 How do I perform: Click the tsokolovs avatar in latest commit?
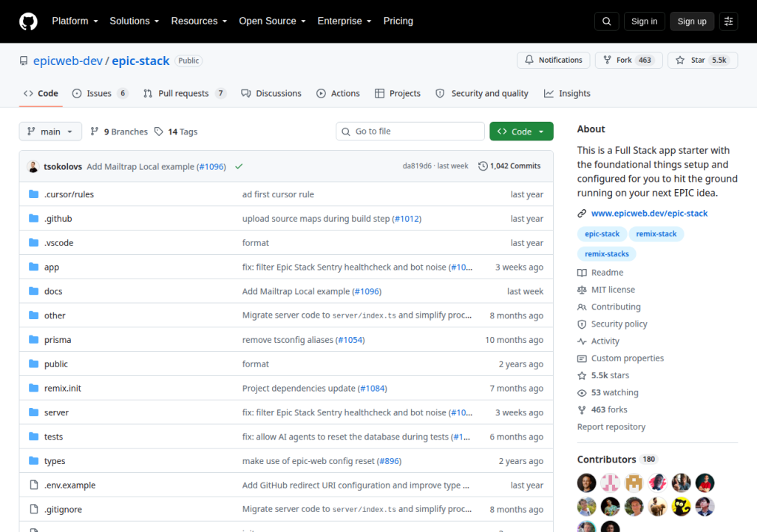pyautogui.click(x=33, y=166)
